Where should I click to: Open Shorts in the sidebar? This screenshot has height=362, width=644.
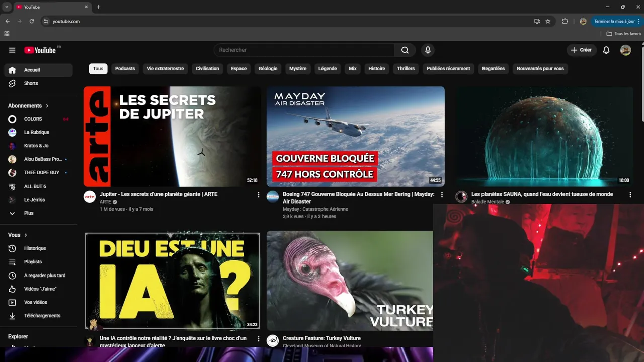38,83
